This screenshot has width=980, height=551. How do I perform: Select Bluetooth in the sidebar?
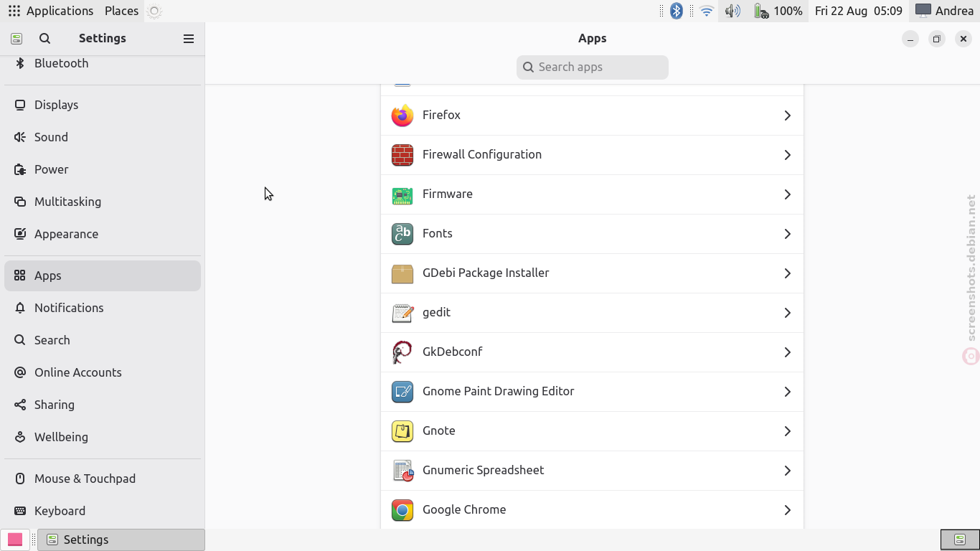[103, 65]
